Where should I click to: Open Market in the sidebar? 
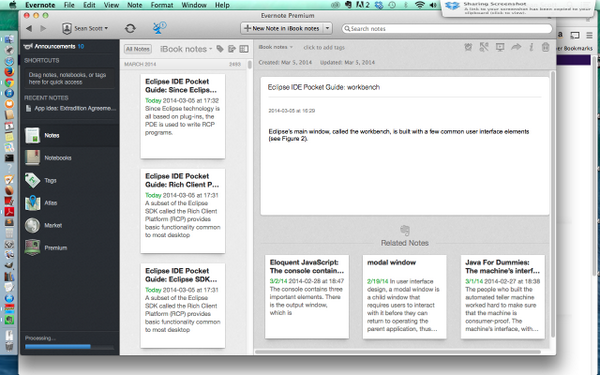point(70,225)
